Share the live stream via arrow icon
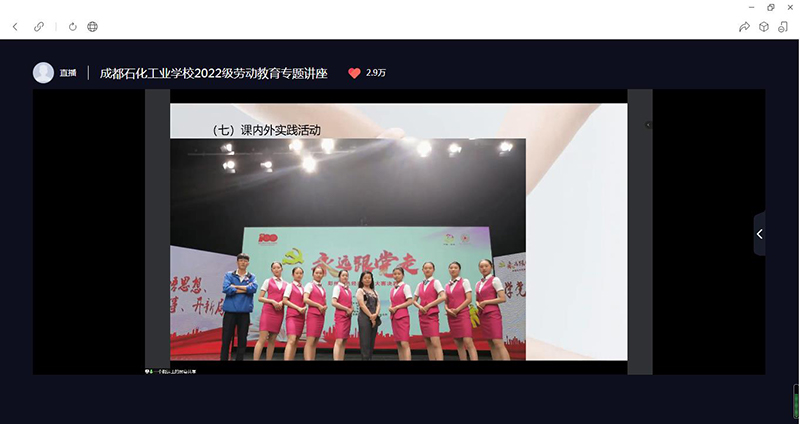Screen dimensions: 800x424 [x=744, y=27]
